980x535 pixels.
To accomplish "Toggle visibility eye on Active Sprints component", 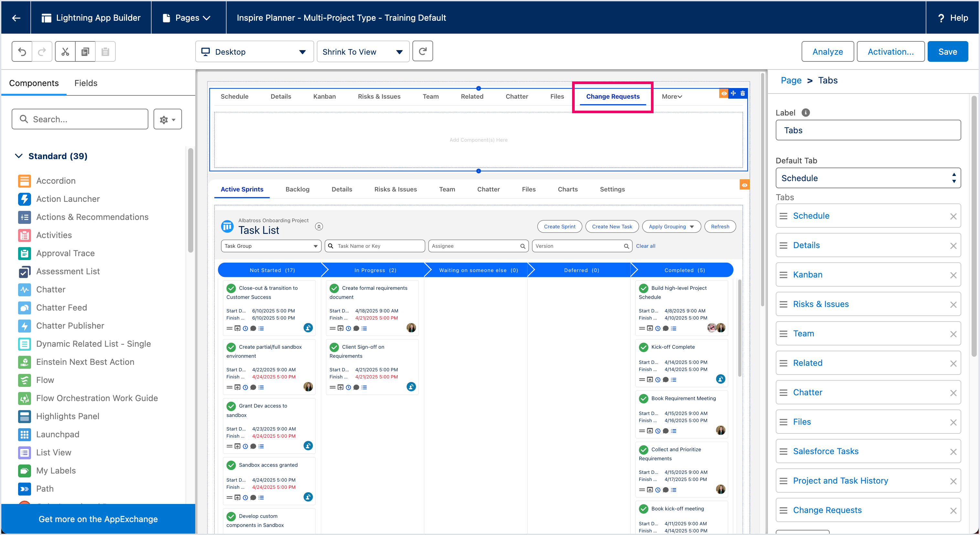I will point(744,185).
